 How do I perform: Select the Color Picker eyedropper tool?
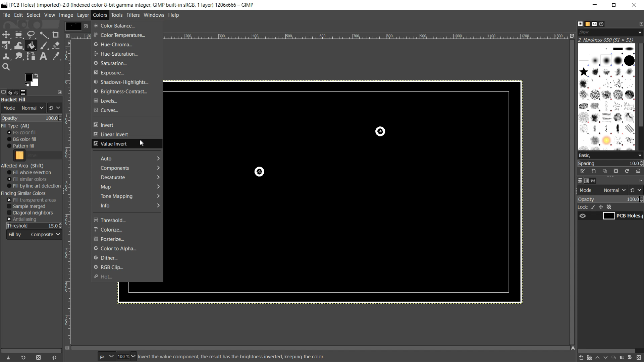[56, 56]
